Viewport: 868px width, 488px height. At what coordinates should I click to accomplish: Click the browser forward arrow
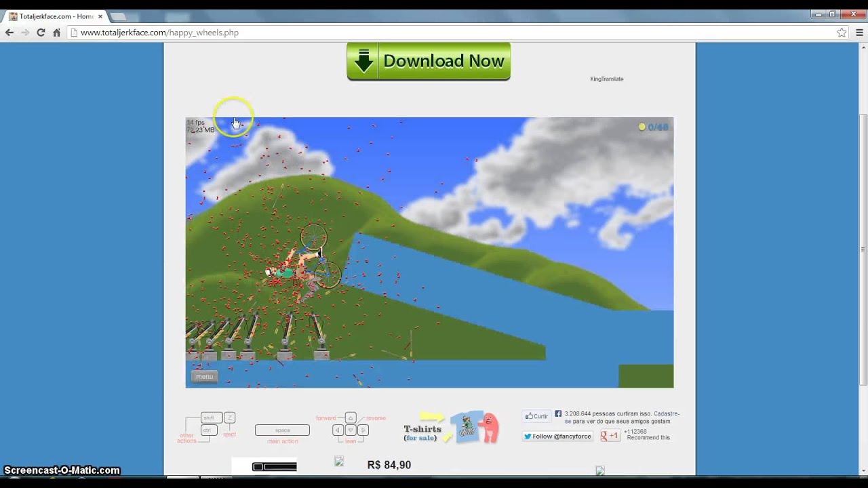(25, 33)
